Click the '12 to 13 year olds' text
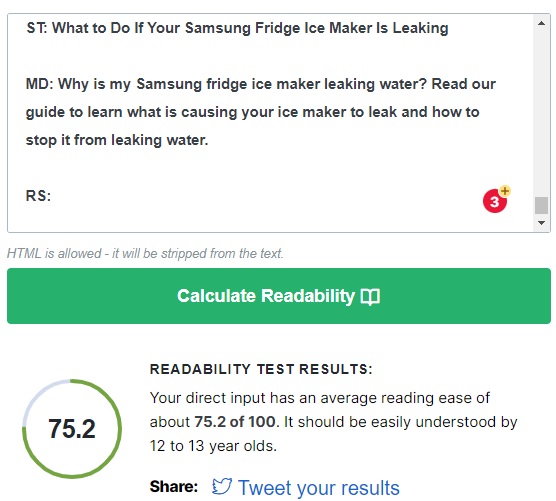Viewport: 556px width, 501px height. (213, 446)
